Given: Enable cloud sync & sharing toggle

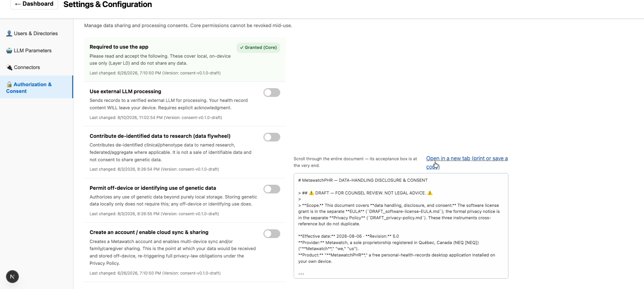Looking at the screenshot, I should click(x=272, y=234).
